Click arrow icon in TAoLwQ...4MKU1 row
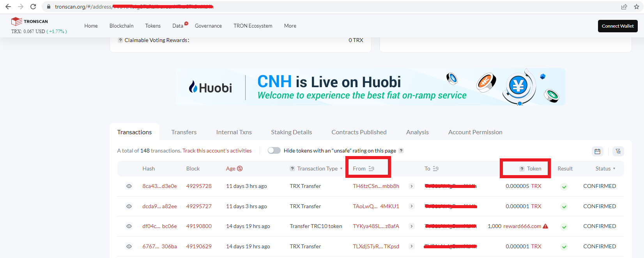This screenshot has height=258, width=644. point(411,206)
